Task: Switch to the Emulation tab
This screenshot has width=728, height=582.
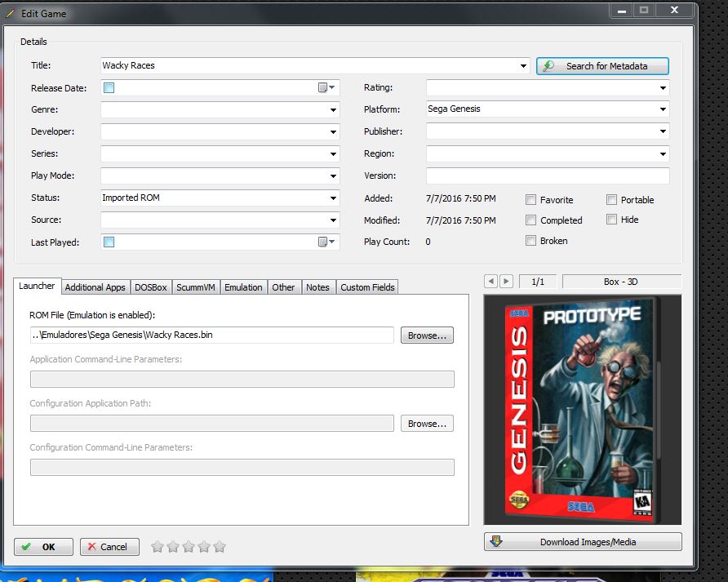Action: pos(243,287)
